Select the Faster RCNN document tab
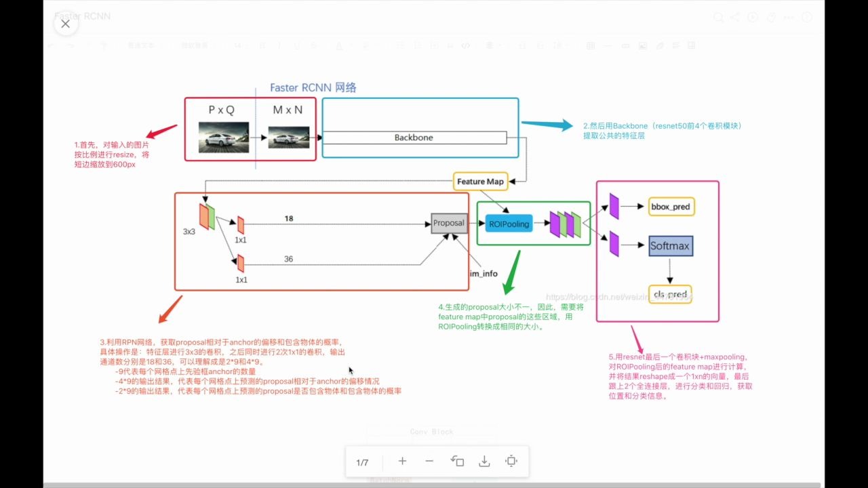The height and width of the screenshot is (488, 868). click(81, 16)
